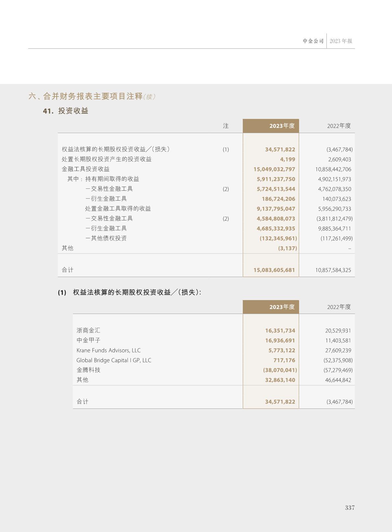The width and height of the screenshot is (392, 532).
Task: Click the value 15,049,032,797
Action: click(x=274, y=169)
